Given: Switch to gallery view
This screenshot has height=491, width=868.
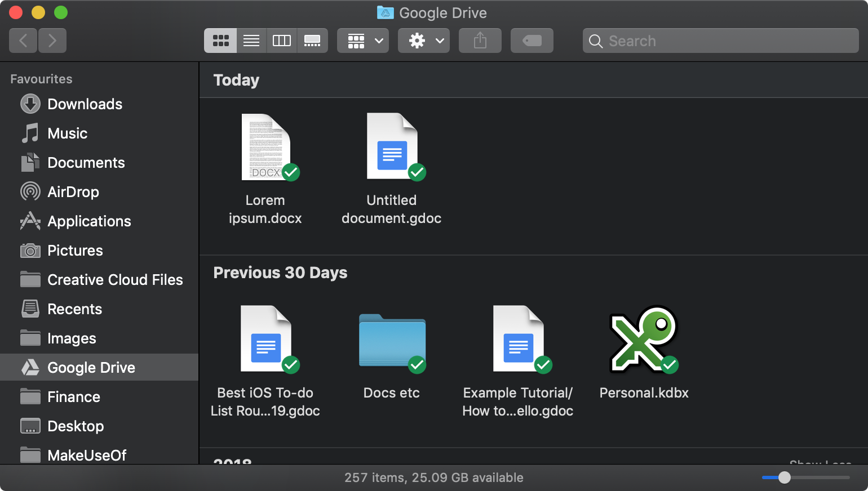Looking at the screenshot, I should click(x=312, y=41).
